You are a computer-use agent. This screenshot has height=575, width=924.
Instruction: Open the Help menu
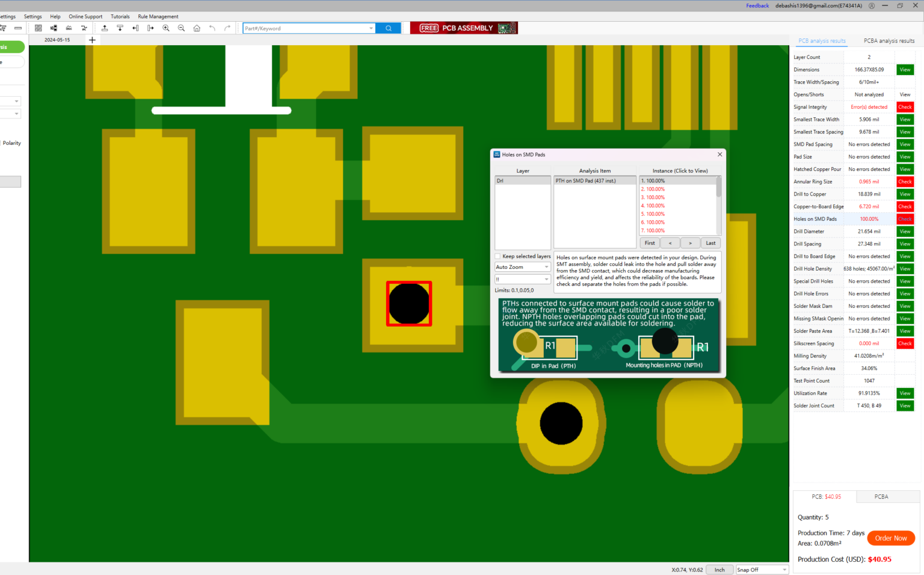point(55,16)
